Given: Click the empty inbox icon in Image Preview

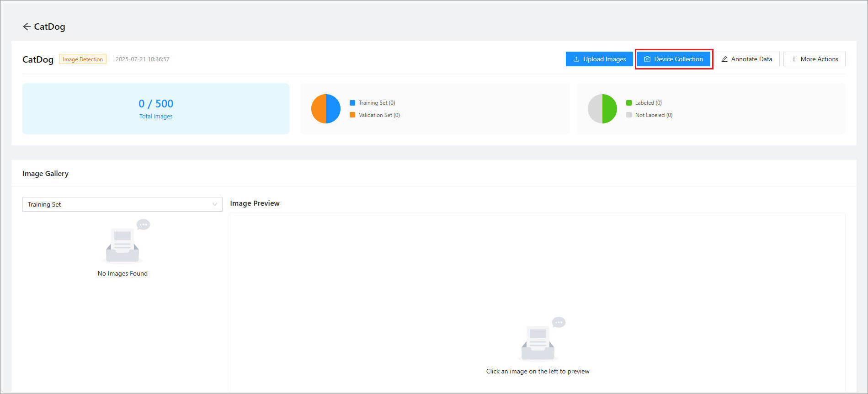Looking at the screenshot, I should coord(542,339).
